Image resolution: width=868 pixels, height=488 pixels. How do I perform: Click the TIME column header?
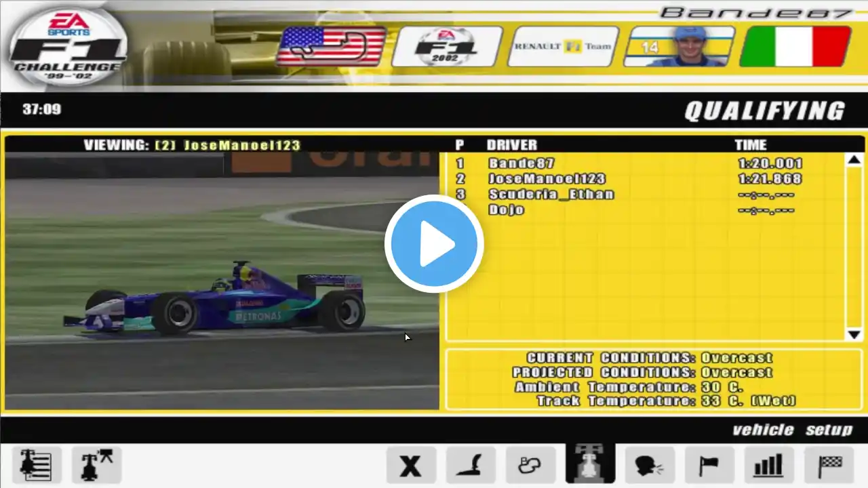[x=751, y=145]
